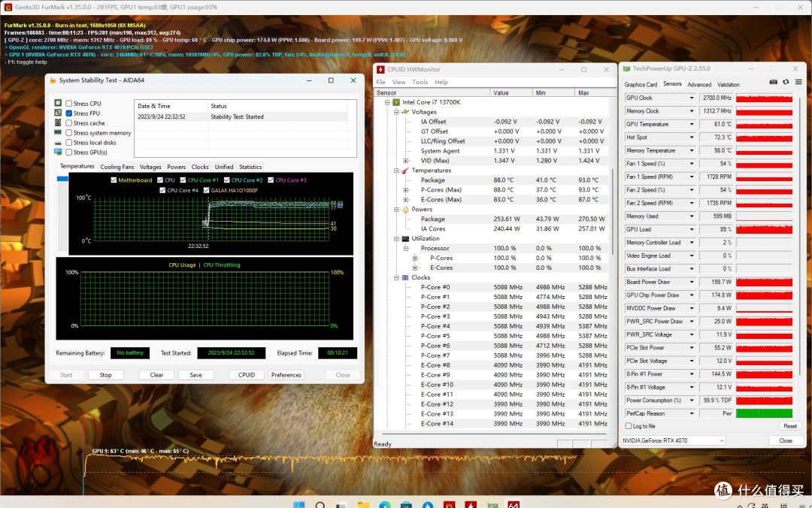This screenshot has width=812, height=508.
Task: Open File Explorer from the taskbar
Action: coord(363,504)
